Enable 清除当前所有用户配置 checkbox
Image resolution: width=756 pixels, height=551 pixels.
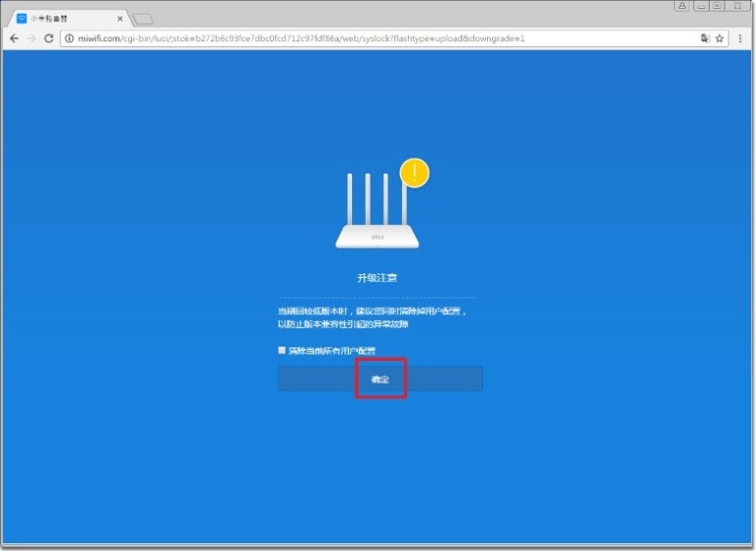pyautogui.click(x=282, y=349)
